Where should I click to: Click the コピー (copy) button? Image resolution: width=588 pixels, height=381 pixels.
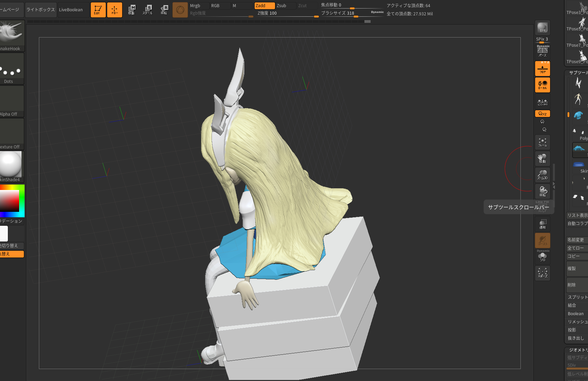tap(577, 256)
